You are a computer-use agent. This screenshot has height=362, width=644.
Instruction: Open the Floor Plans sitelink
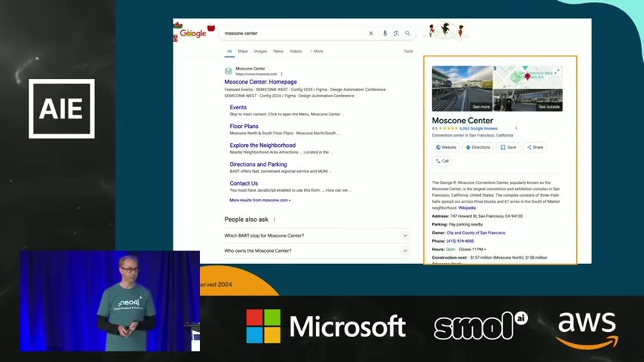244,127
